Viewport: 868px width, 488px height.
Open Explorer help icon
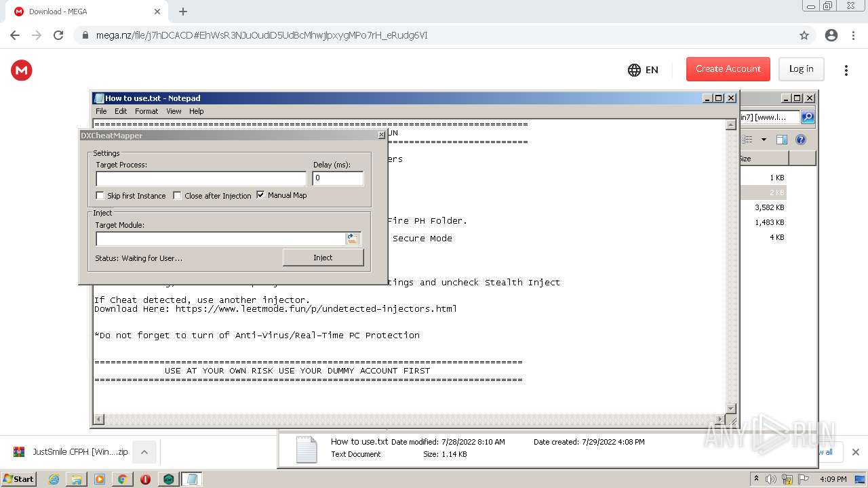tap(801, 140)
